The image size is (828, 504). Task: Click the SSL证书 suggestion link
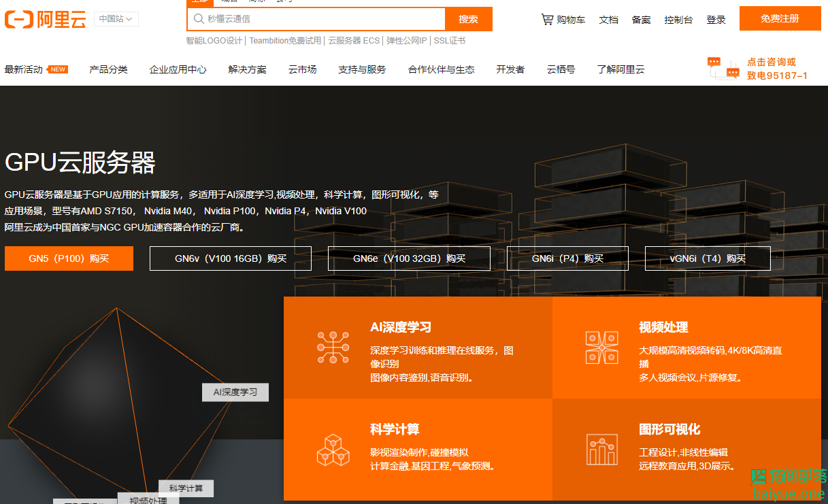coord(450,41)
